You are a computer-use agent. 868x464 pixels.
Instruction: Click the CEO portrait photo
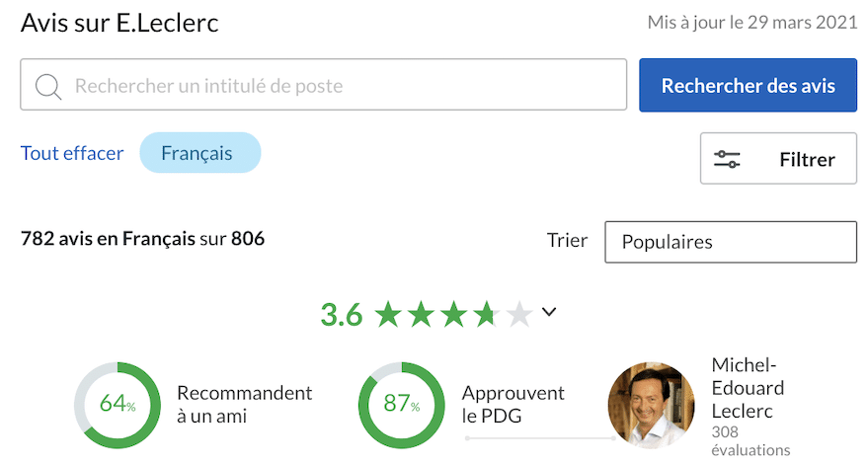tap(651, 405)
